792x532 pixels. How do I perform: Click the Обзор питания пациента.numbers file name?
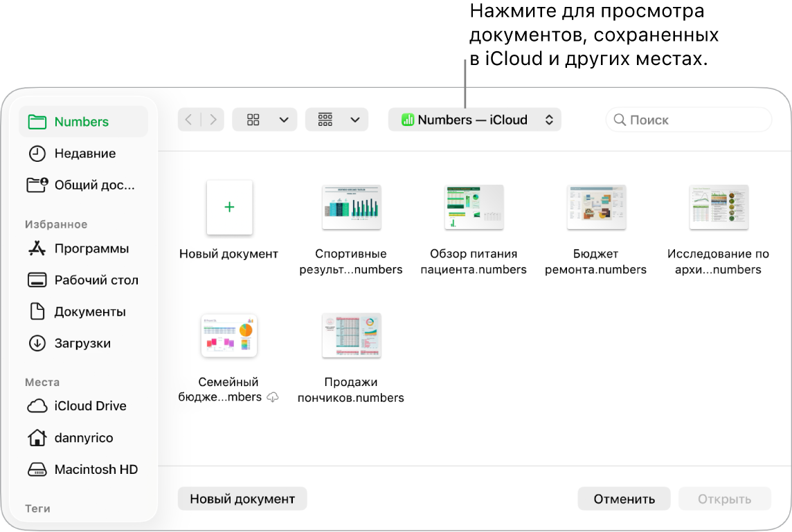(474, 262)
